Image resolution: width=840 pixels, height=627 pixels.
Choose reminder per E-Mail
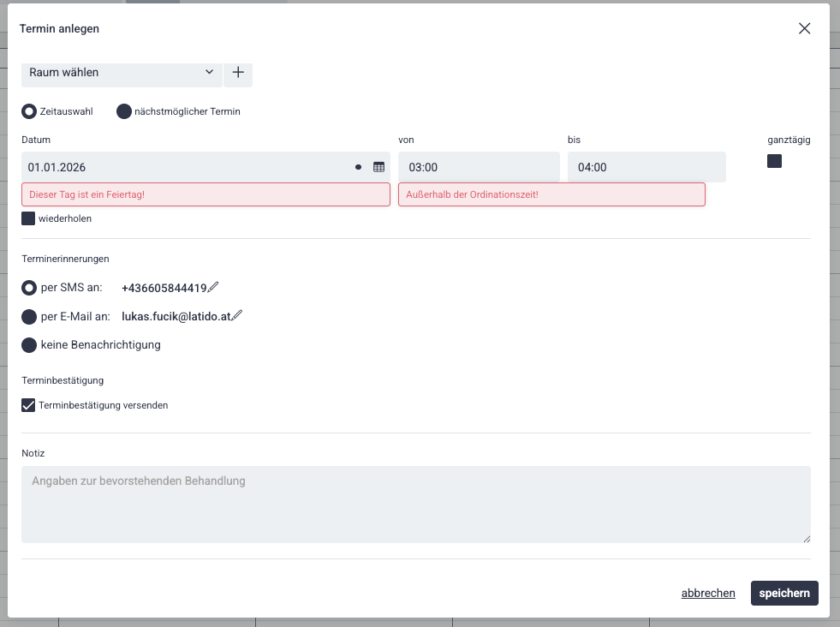click(x=29, y=317)
